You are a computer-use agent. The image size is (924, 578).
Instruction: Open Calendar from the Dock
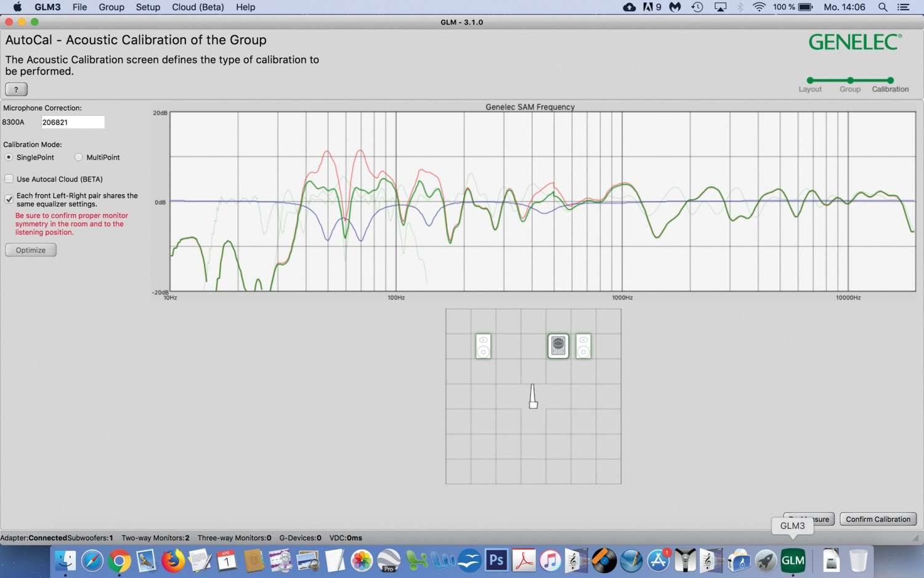(227, 560)
